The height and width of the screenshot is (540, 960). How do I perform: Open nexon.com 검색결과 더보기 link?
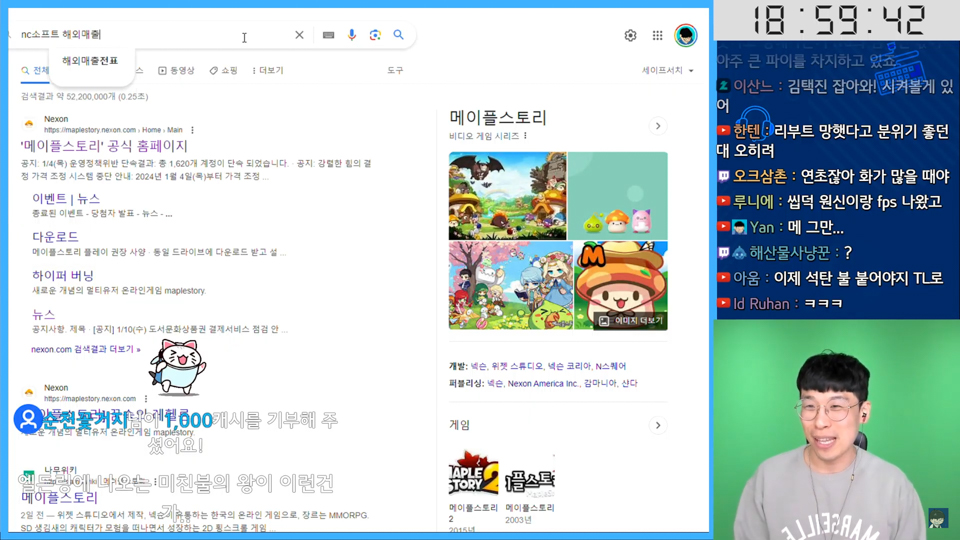coord(86,349)
